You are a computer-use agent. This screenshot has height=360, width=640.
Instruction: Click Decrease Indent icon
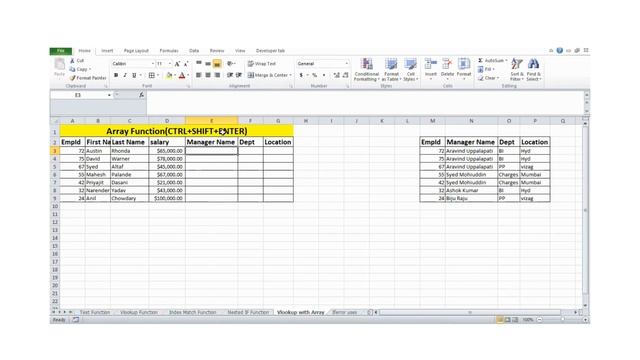click(230, 75)
